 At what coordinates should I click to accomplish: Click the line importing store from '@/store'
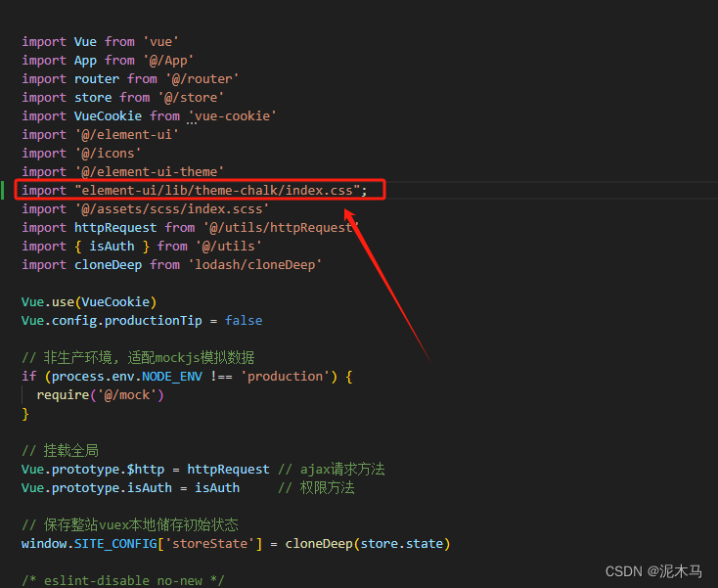[122, 98]
